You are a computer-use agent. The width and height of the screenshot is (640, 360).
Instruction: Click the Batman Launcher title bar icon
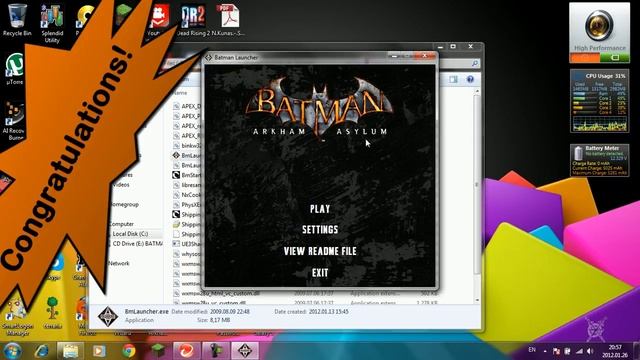[x=209, y=58]
